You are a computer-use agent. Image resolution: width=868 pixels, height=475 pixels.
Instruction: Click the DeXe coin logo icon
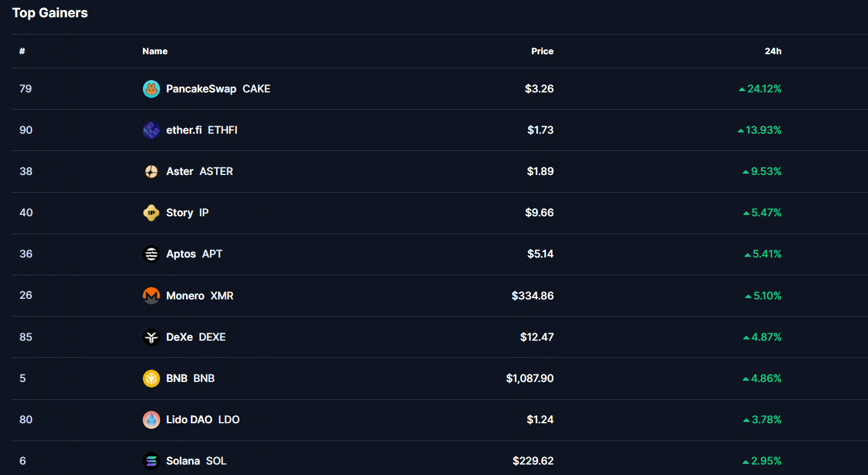(x=151, y=337)
